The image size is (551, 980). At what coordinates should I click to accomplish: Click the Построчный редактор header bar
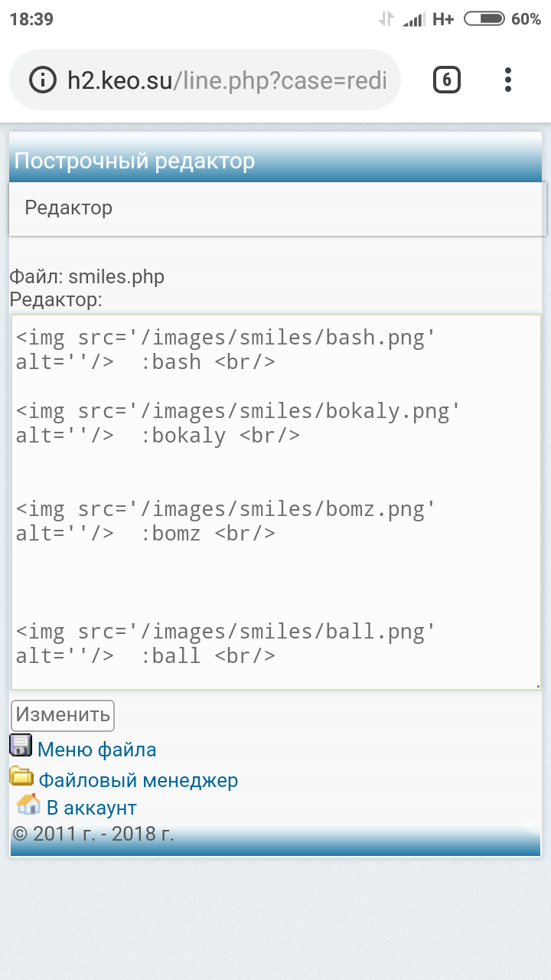point(275,162)
